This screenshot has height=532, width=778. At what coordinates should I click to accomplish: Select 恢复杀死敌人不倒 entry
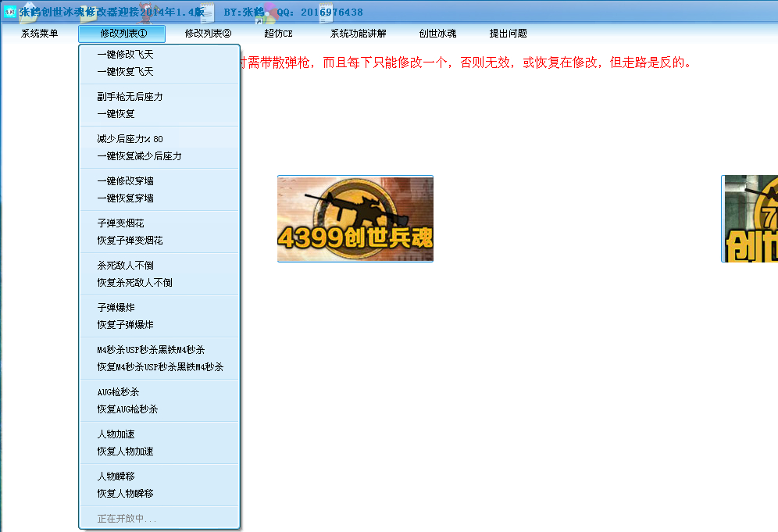pos(160,283)
